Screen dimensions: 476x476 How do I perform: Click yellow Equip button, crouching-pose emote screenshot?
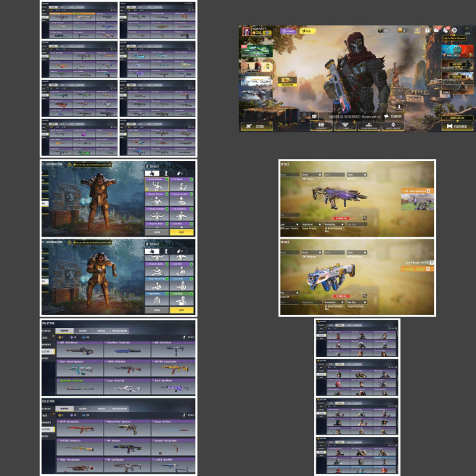click(181, 310)
